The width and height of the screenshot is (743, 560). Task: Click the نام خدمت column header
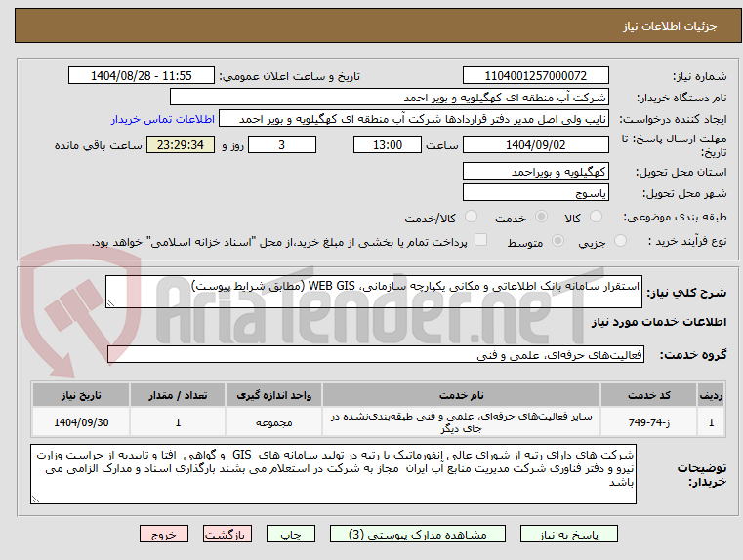pyautogui.click(x=461, y=395)
